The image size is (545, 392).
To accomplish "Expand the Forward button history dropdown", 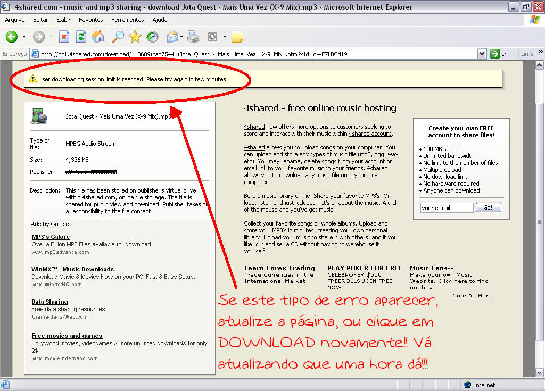I will [51, 37].
